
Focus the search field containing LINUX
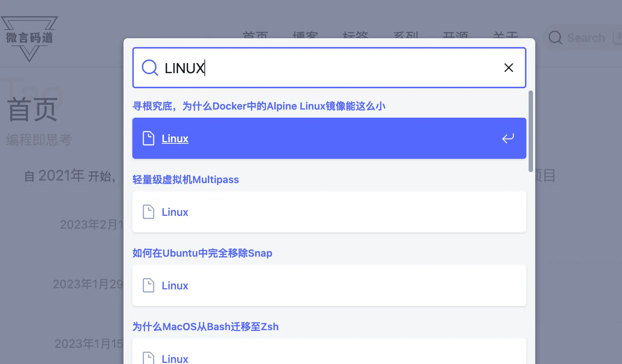329,68
